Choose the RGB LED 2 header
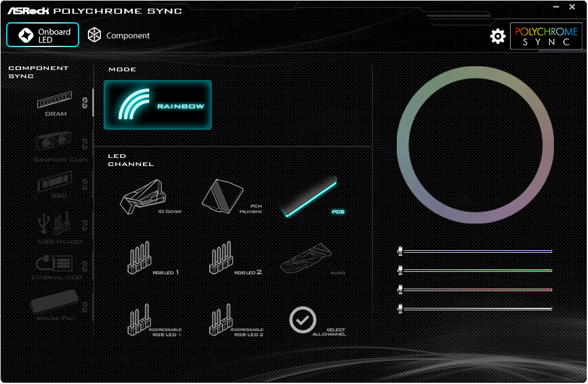Image resolution: width=588 pixels, height=384 pixels. pyautogui.click(x=235, y=258)
